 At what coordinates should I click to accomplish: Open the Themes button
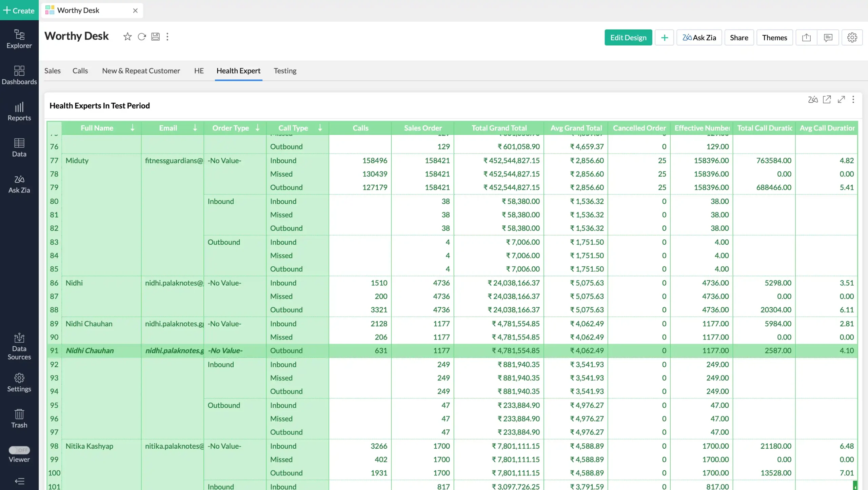point(774,37)
